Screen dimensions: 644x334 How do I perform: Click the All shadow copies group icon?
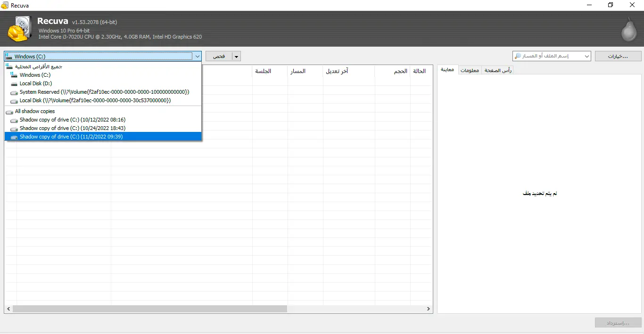[x=9, y=112]
